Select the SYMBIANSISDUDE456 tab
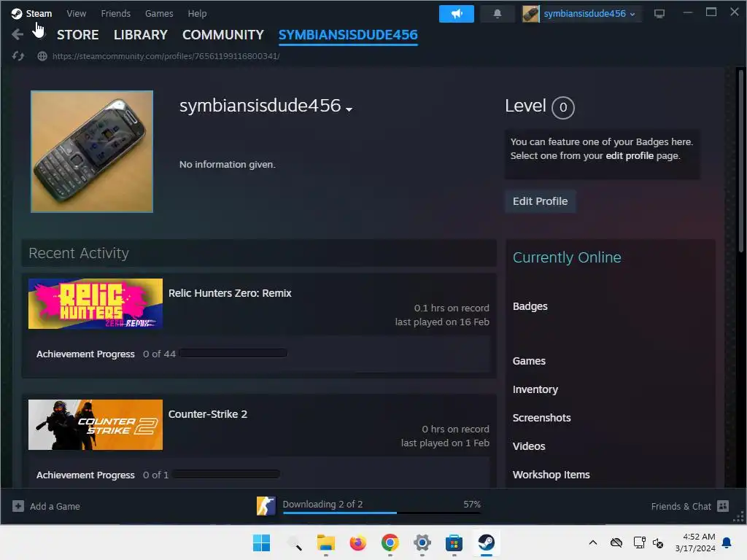Image resolution: width=747 pixels, height=560 pixels. (348, 35)
